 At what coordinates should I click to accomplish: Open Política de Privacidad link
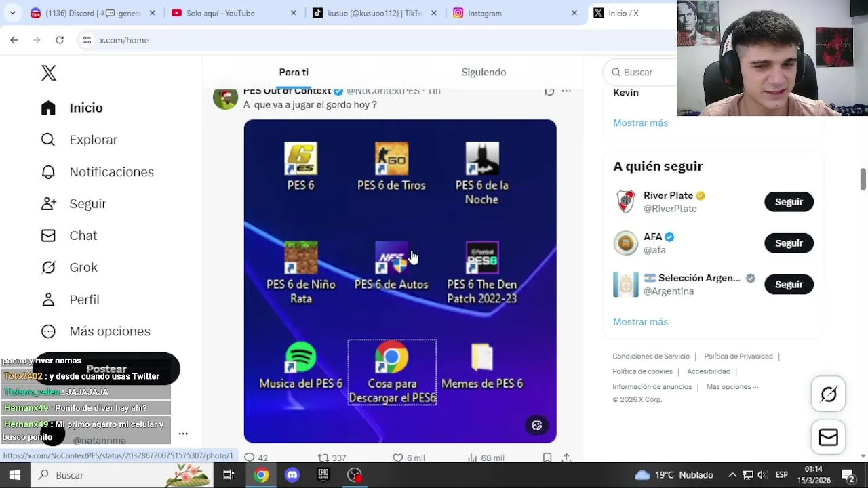(x=738, y=357)
